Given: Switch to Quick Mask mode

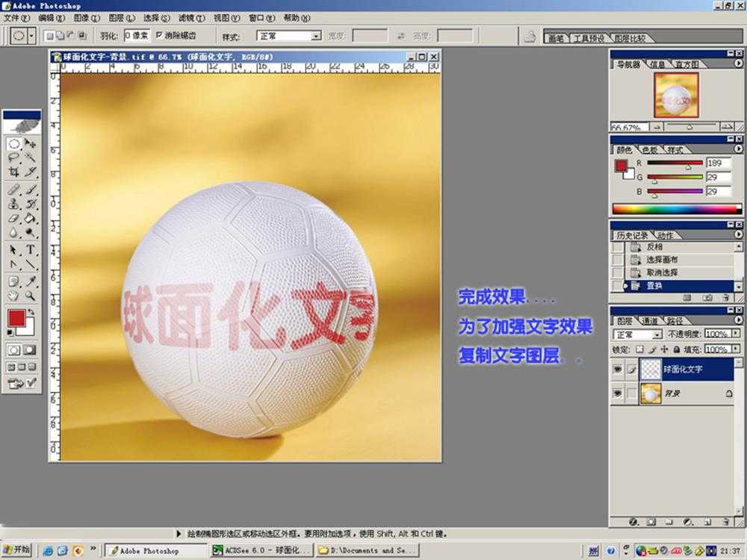Looking at the screenshot, I should pos(30,350).
